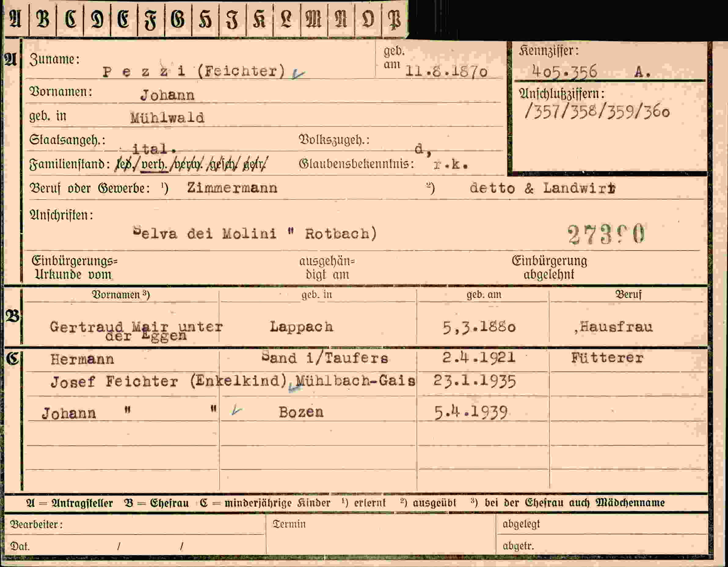The width and height of the screenshot is (728, 567).
Task: Click the birthplace 'Mühlwald'
Action: (x=167, y=118)
